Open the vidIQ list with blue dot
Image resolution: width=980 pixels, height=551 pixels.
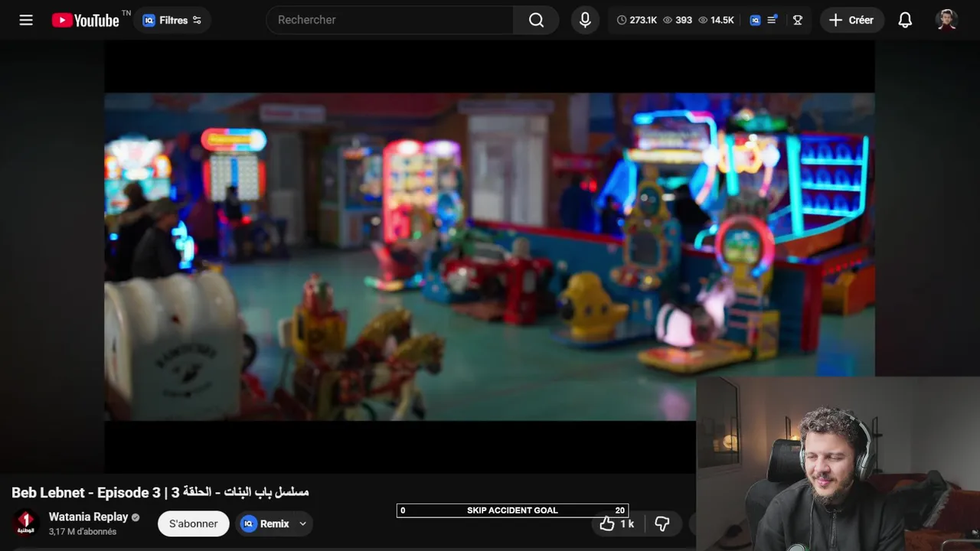point(773,20)
